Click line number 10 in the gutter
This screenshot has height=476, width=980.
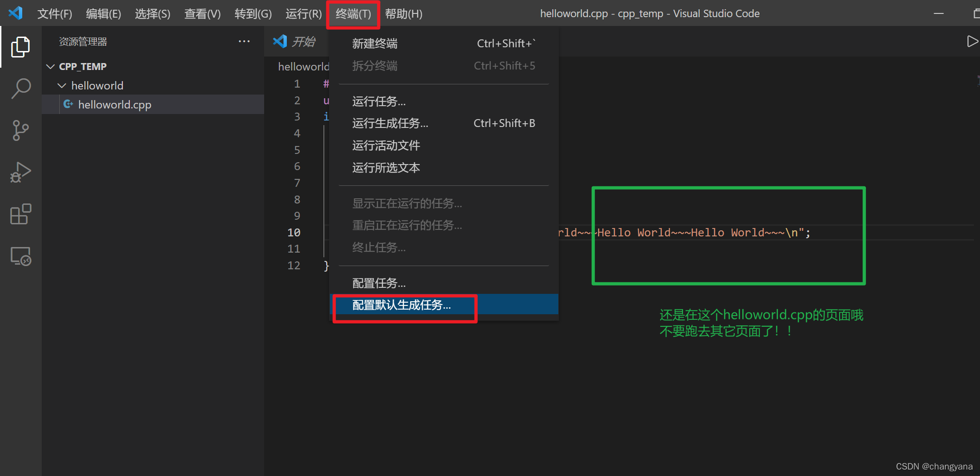[x=294, y=232]
